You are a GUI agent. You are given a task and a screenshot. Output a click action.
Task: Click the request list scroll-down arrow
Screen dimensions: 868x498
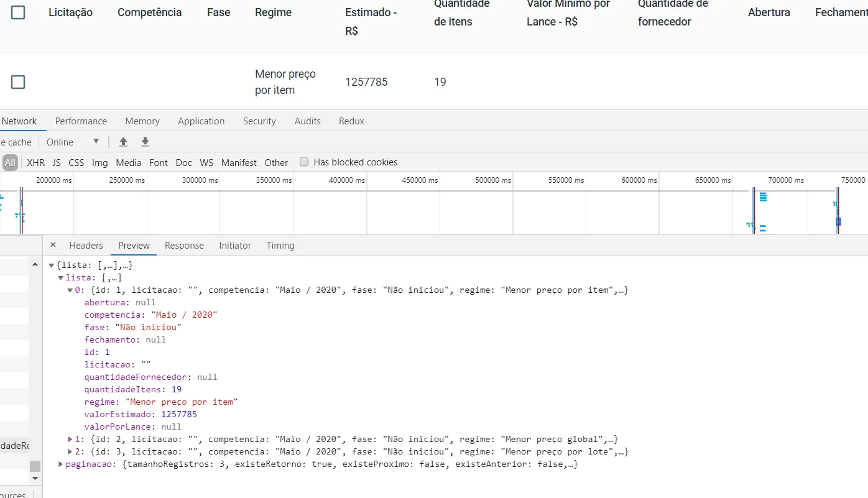pos(35,478)
